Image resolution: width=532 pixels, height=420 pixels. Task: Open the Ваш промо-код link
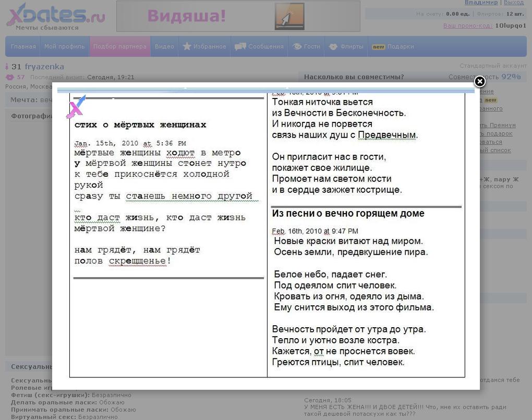pos(467,26)
